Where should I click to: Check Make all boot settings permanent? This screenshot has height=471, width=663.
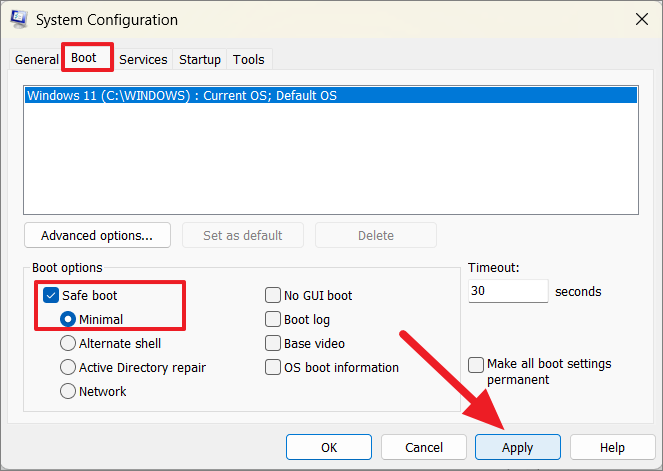tap(476, 365)
